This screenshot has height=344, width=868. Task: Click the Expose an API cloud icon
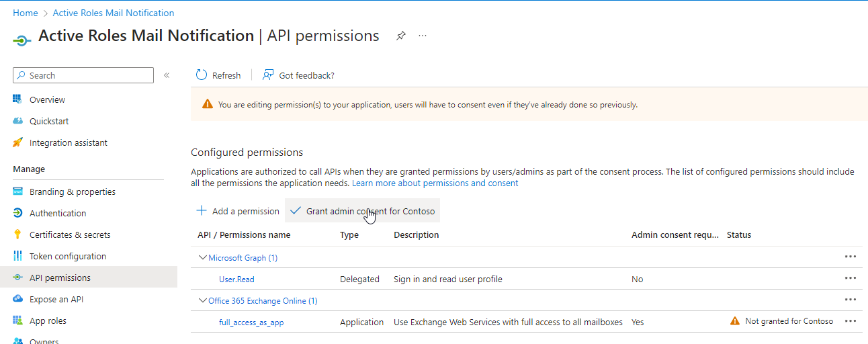click(17, 299)
